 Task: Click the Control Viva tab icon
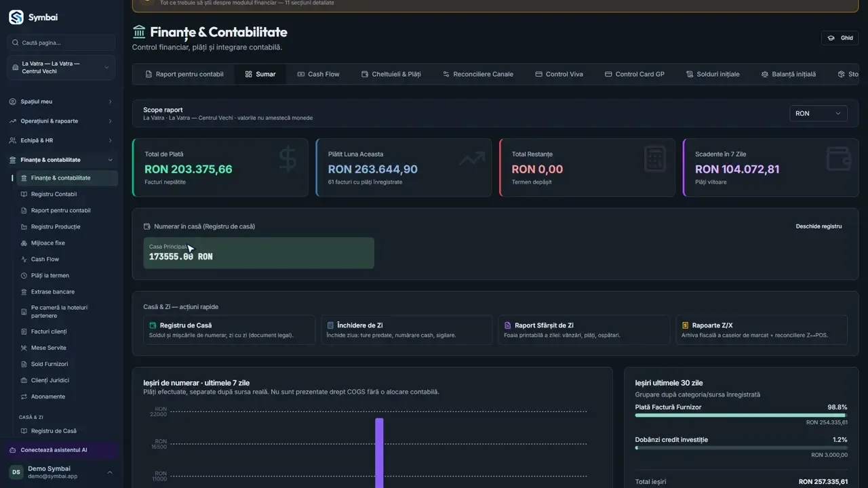(x=538, y=74)
